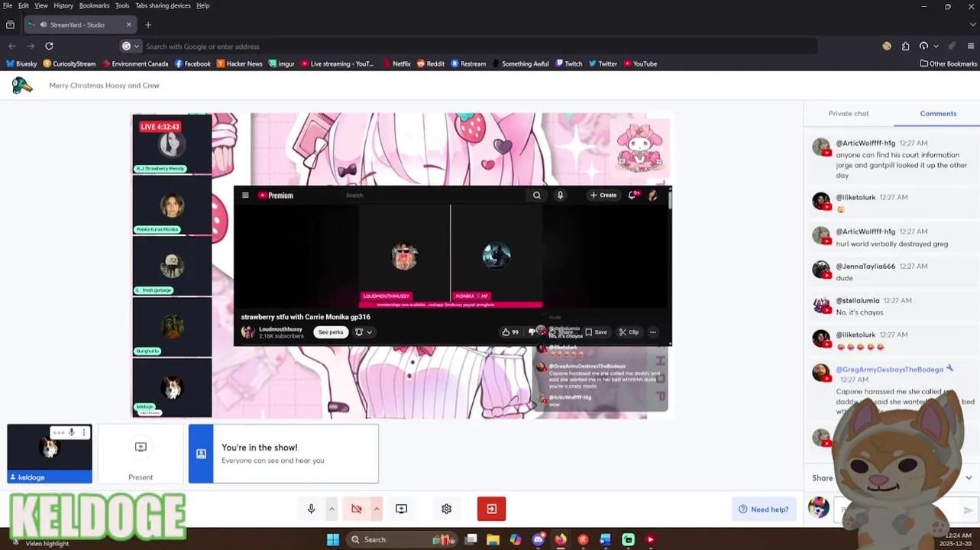Click the Present tile

(141, 455)
